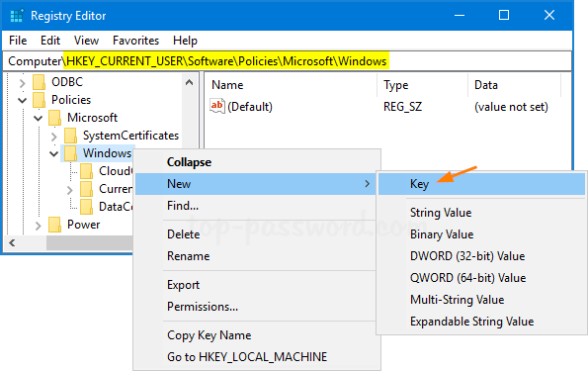Click the Registry Editor app icon
The width and height of the screenshot is (588, 371).
pyautogui.click(x=17, y=16)
